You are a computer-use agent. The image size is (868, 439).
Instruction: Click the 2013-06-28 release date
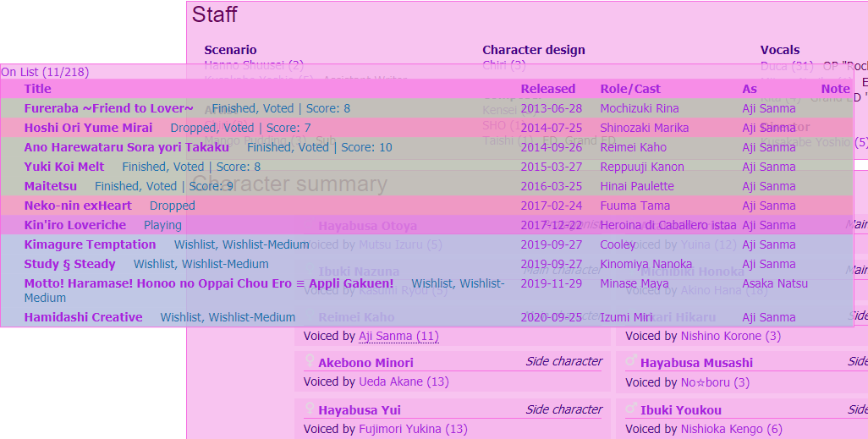[x=552, y=108]
